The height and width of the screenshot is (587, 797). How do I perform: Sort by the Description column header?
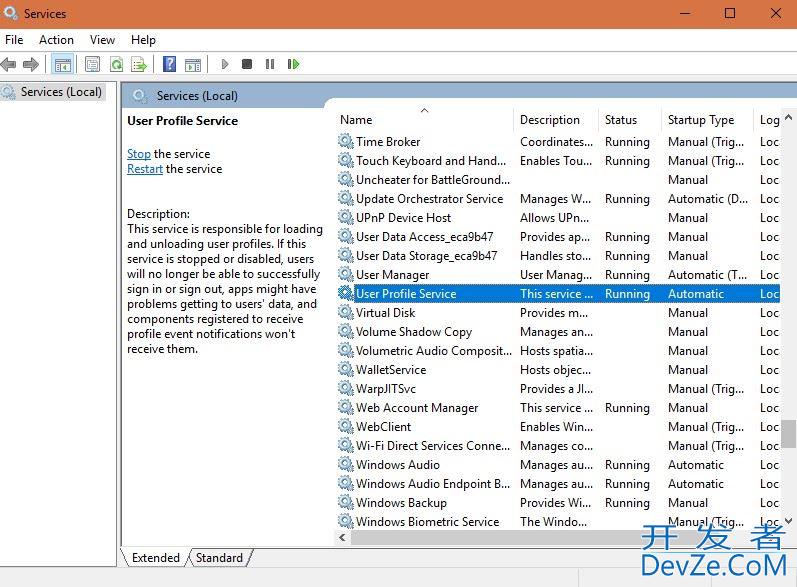pyautogui.click(x=556, y=120)
